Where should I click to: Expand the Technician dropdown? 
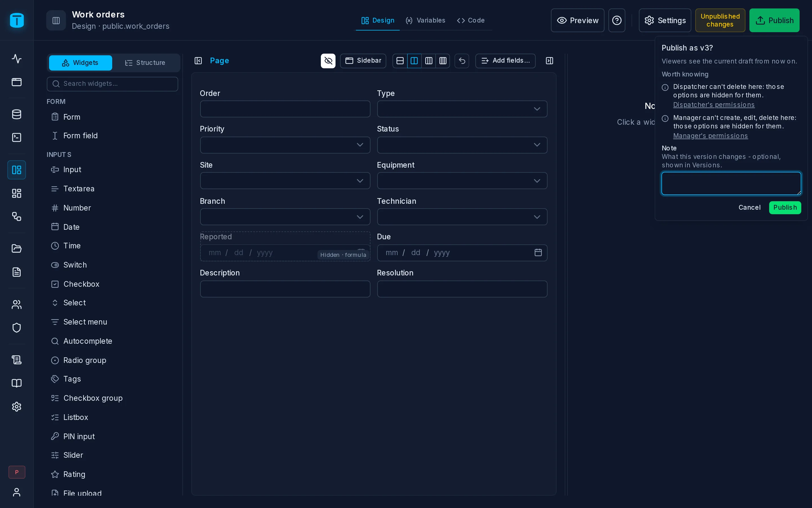click(x=462, y=217)
